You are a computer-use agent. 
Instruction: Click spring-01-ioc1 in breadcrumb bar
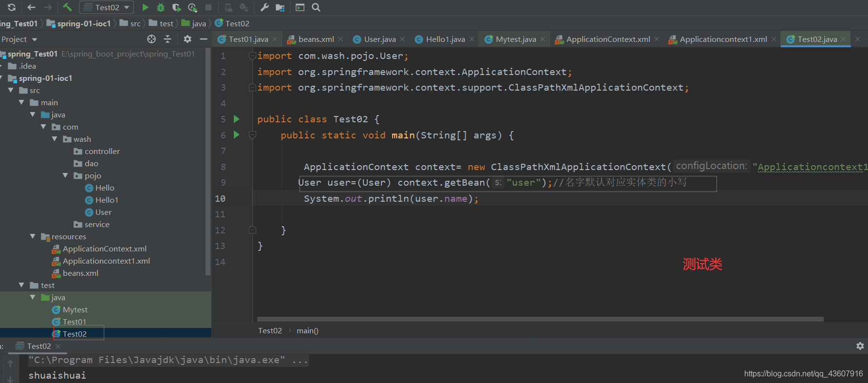[x=79, y=23]
